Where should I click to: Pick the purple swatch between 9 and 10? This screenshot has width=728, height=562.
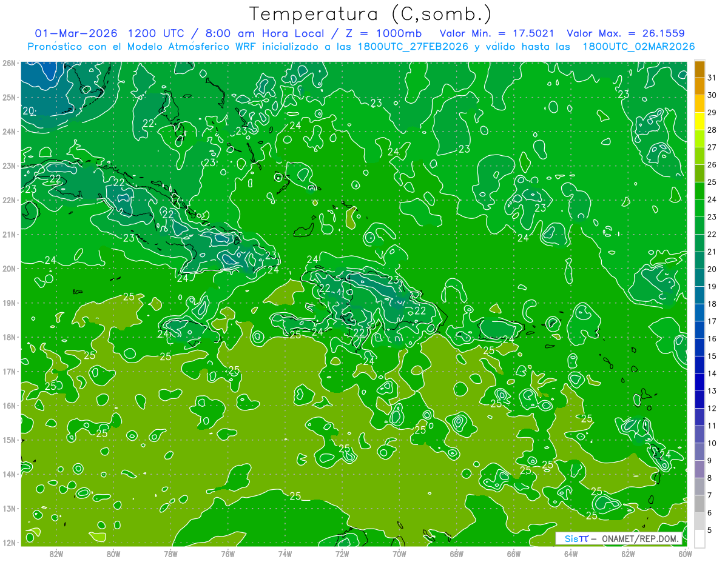pos(699,452)
